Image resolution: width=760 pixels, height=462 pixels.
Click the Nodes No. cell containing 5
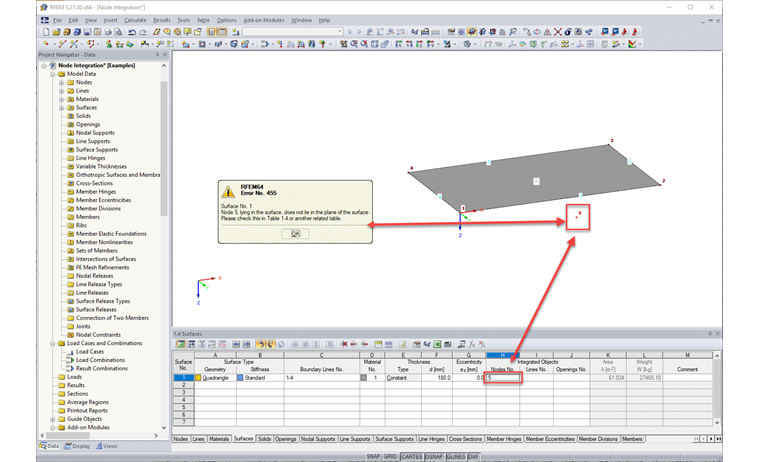coord(503,378)
